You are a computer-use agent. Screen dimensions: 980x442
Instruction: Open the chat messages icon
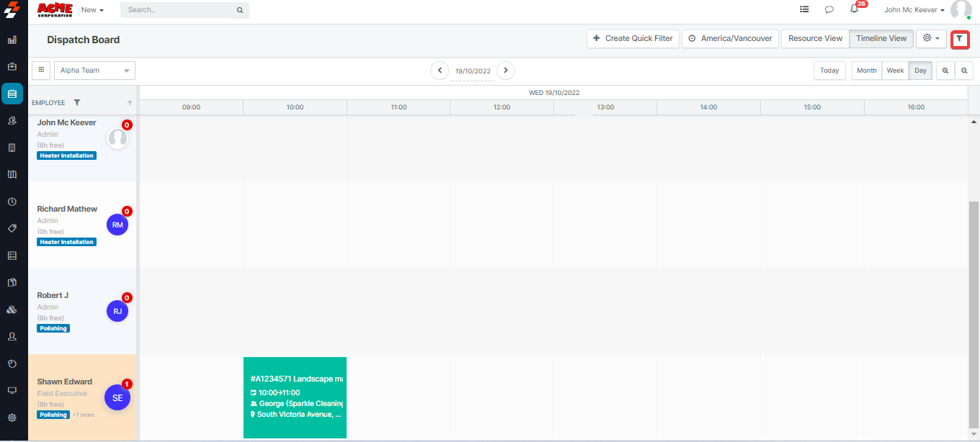(x=829, y=9)
